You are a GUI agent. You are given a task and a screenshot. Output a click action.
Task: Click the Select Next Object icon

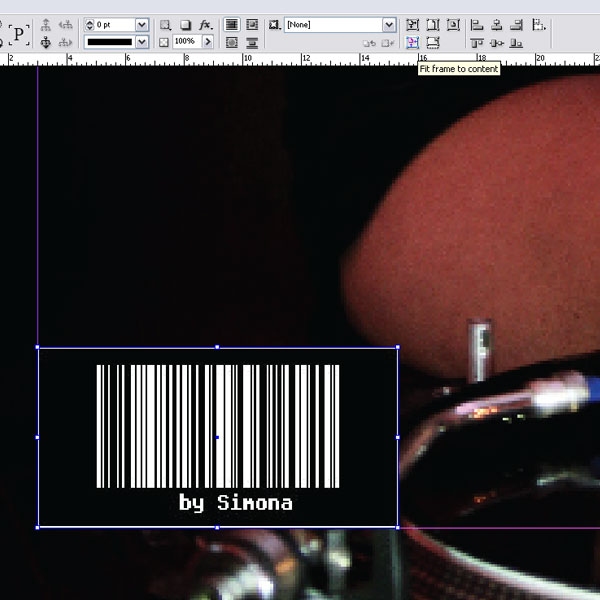pyautogui.click(x=65, y=42)
